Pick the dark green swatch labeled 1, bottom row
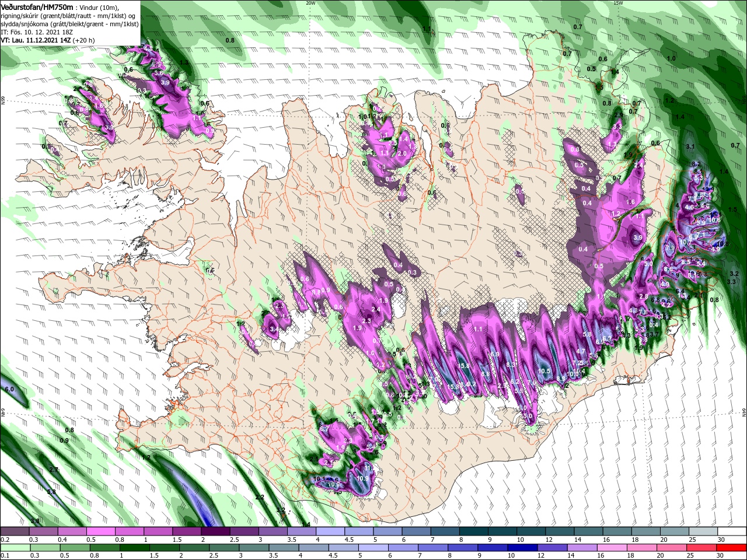This screenshot has height=560, width=747. coord(135,547)
